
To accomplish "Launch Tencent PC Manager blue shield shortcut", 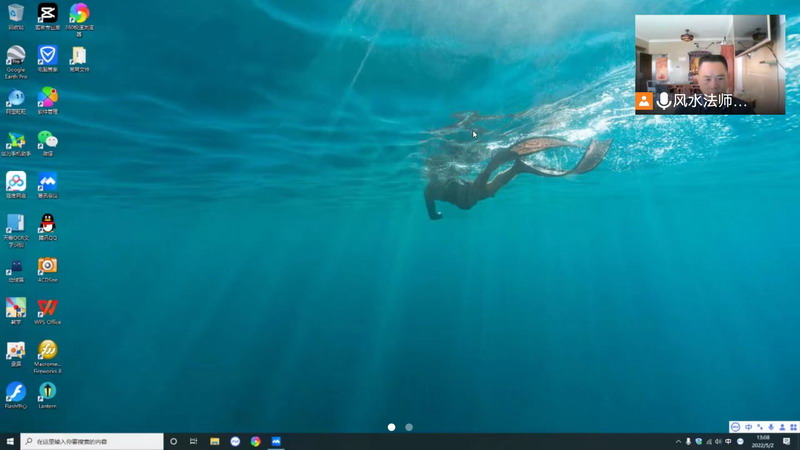I will tap(47, 59).
